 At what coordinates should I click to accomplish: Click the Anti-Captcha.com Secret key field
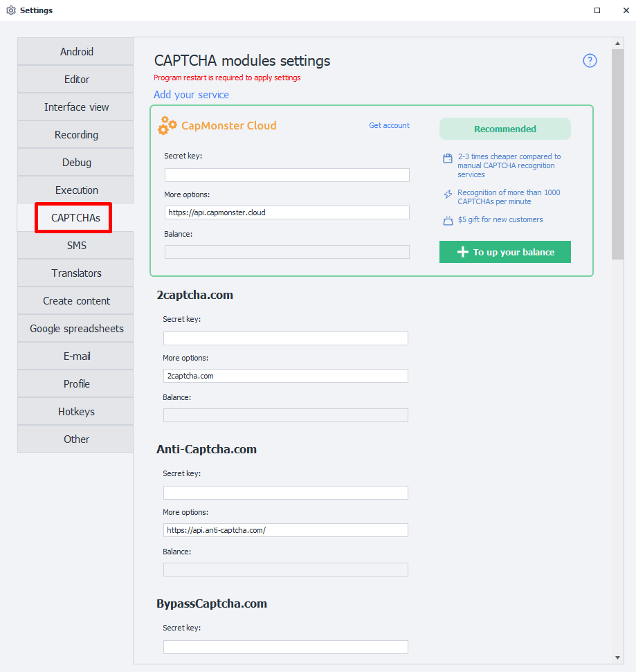click(285, 493)
